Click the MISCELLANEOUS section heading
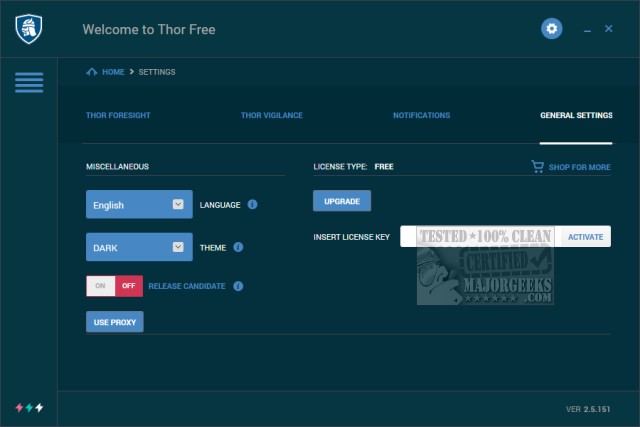Image resolution: width=640 pixels, height=427 pixels. (118, 167)
